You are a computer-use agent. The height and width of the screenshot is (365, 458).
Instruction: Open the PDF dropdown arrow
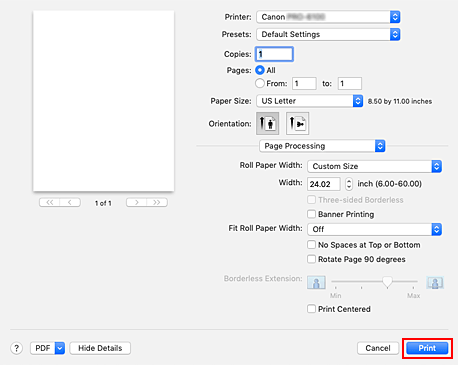point(60,348)
